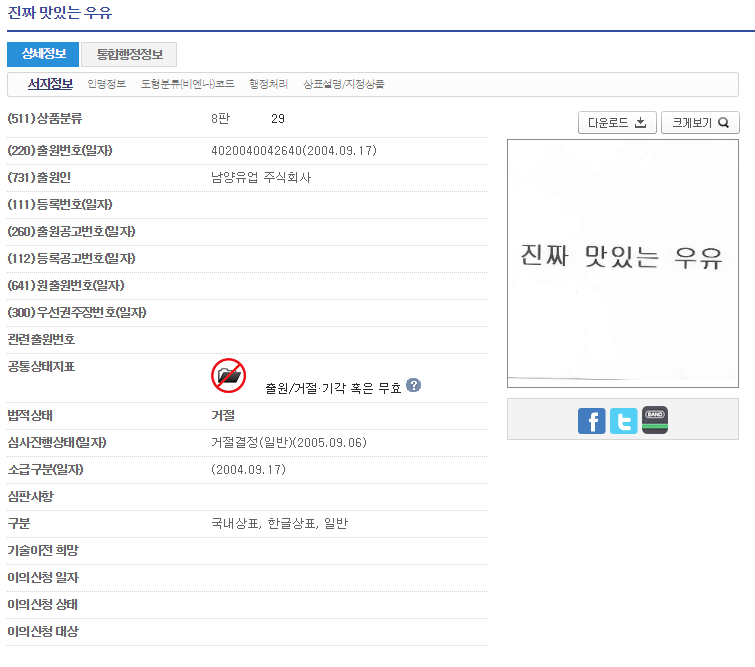This screenshot has width=755, height=667.
Task: Click the 공통상태지표 label
Action: tap(41, 367)
